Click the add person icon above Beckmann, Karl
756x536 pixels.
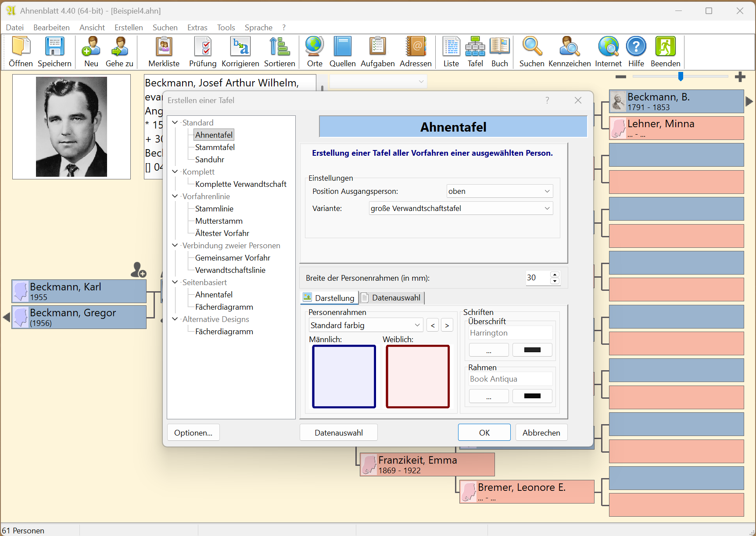138,270
